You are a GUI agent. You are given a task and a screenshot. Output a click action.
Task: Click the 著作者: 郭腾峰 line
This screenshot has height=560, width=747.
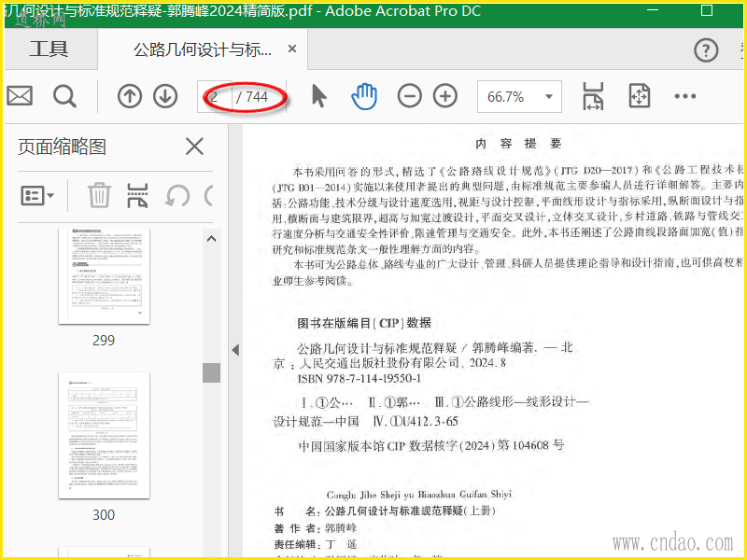pos(316,528)
